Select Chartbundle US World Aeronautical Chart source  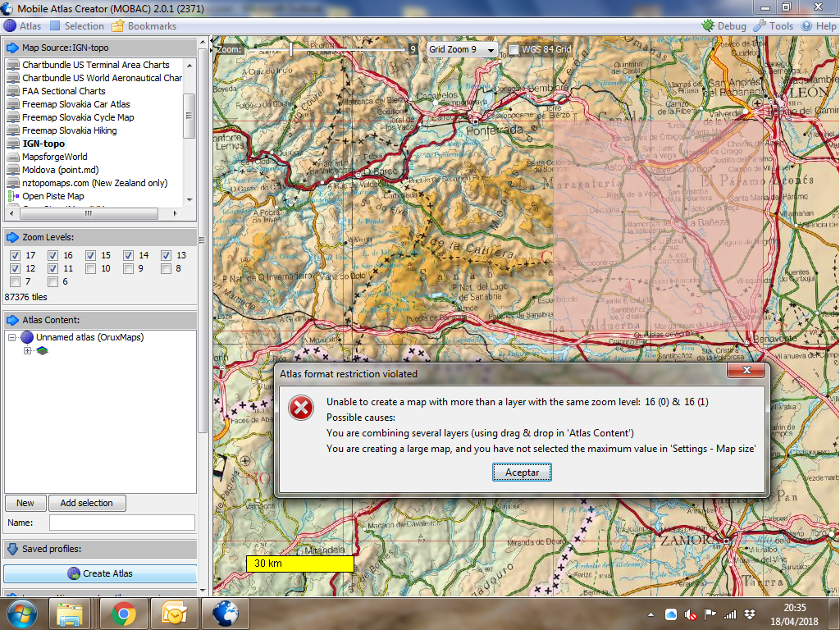pos(103,78)
